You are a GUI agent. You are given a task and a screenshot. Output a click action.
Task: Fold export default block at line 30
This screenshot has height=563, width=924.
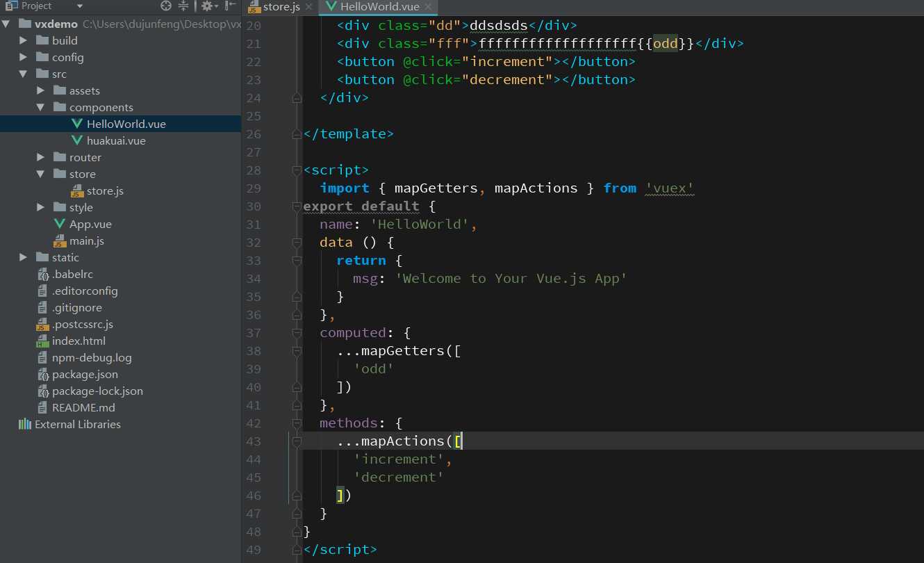[x=297, y=206]
